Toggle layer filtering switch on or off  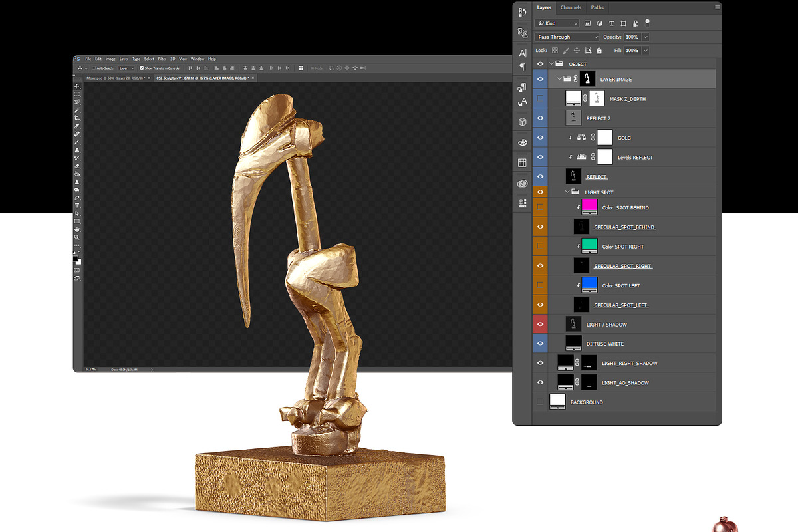click(x=648, y=22)
